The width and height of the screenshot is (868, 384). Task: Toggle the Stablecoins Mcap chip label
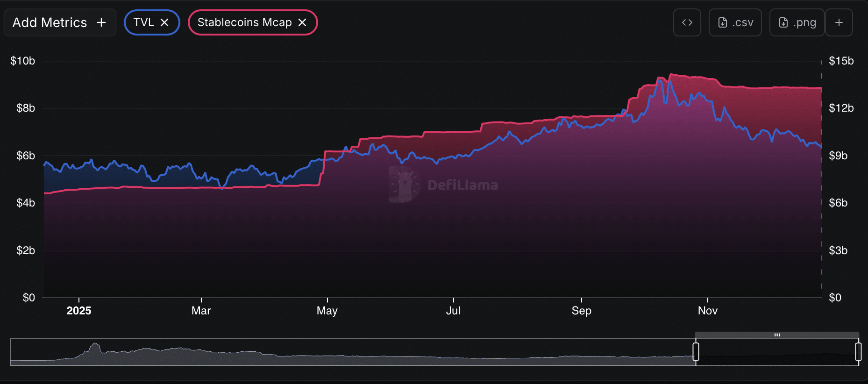(x=244, y=22)
